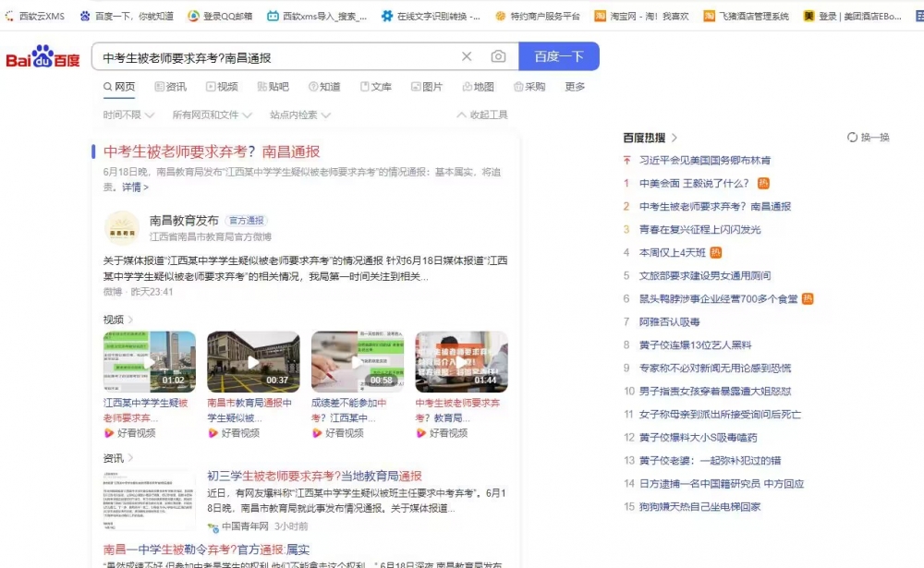The width and height of the screenshot is (924, 568).
Task: Open the 登录QQ邮箱 bookmark
Action: [220, 17]
